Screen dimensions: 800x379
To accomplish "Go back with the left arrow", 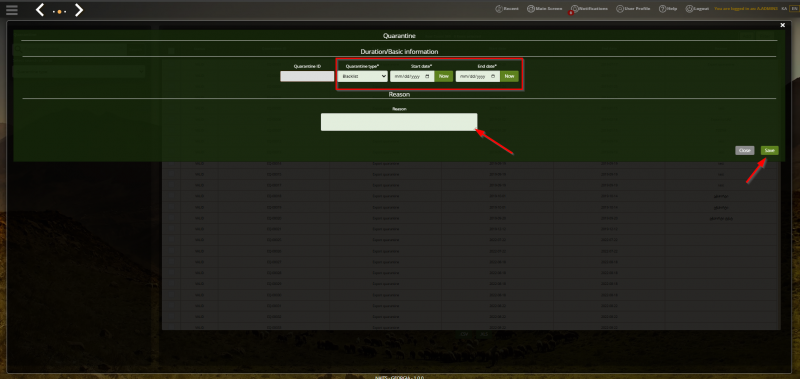I will (40, 10).
